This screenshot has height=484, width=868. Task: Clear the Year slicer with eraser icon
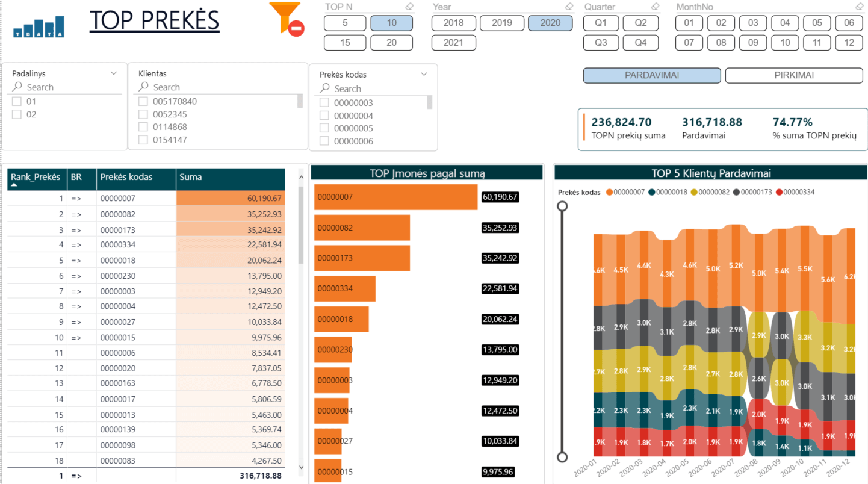pyautogui.click(x=569, y=7)
